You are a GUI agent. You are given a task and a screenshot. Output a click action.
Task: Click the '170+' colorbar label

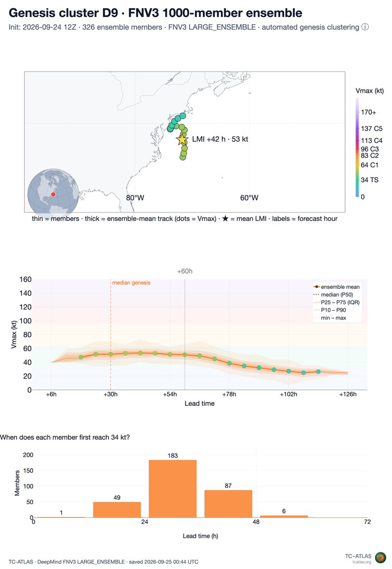(x=369, y=113)
